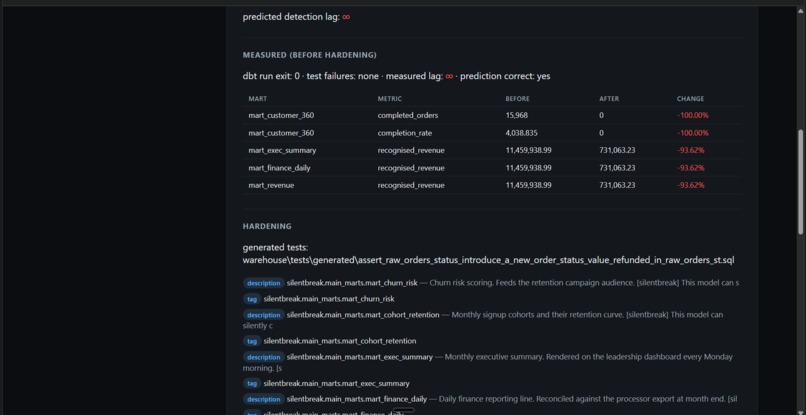This screenshot has height=415, width=806.
Task: Click the CHANGE column header
Action: pyautogui.click(x=690, y=99)
